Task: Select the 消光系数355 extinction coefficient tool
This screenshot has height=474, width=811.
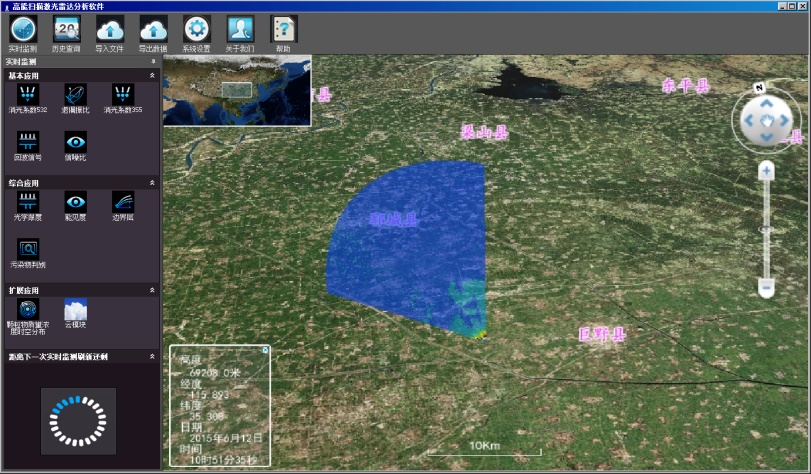Action: coord(125,96)
